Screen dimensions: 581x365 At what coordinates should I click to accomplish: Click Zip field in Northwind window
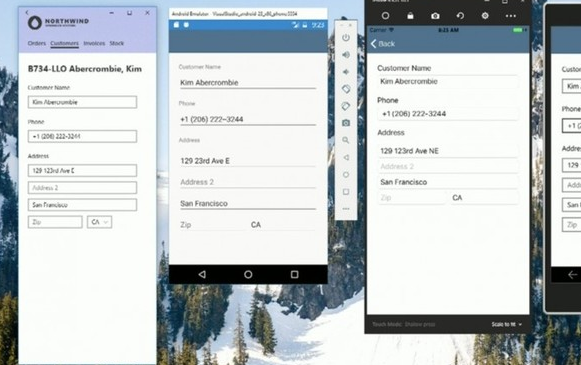pyautogui.click(x=55, y=222)
